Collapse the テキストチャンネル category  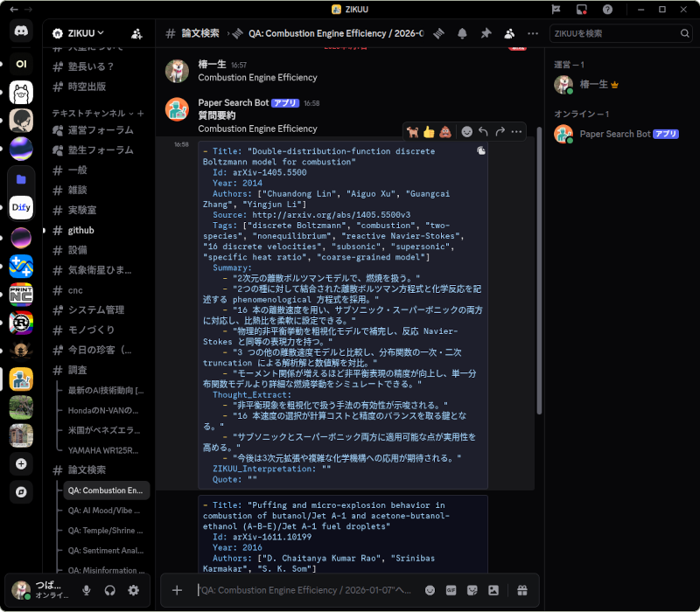point(87,114)
